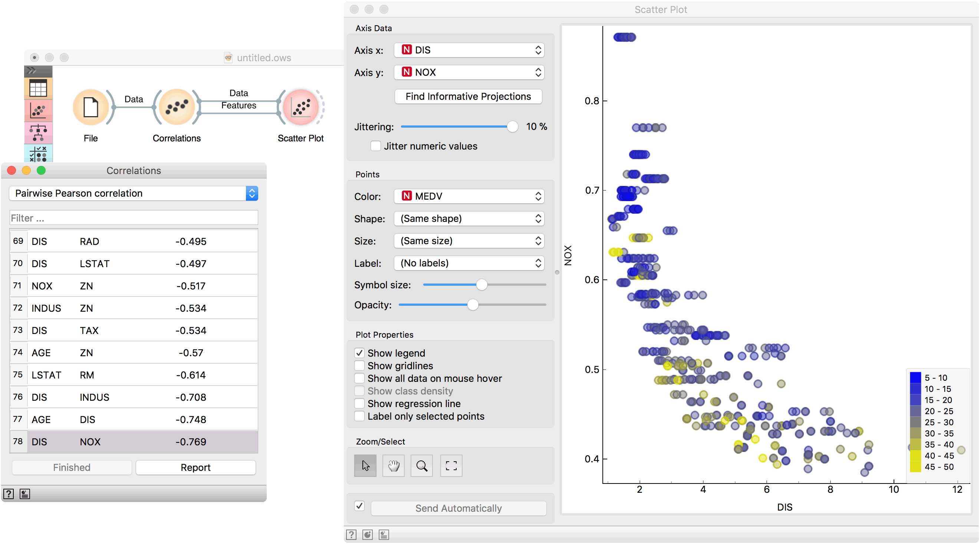
Task: Choose the magnifier zoom tool
Action: [421, 465]
